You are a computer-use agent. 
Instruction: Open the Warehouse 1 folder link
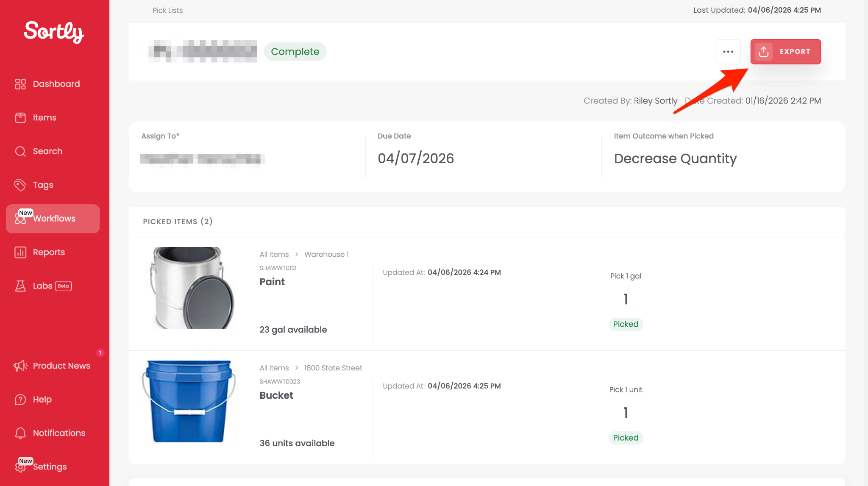(326, 254)
